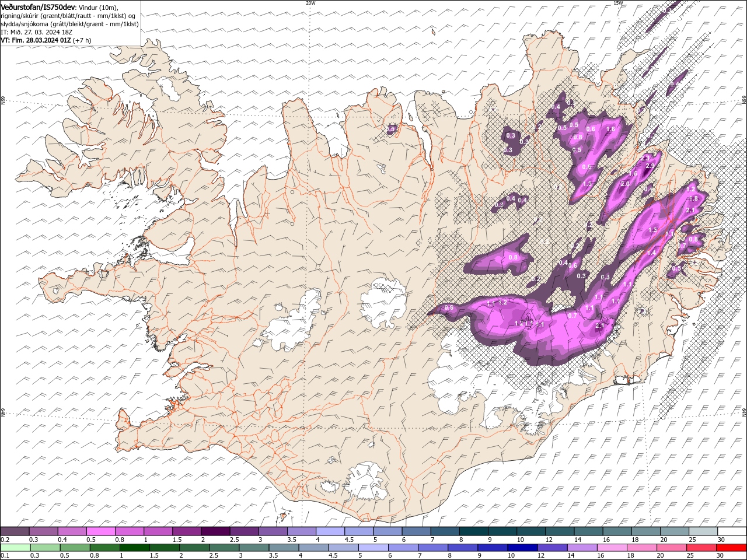Click dark purple top swatch starting at 2
Viewport: 747px width, 560px height.
tap(215, 531)
